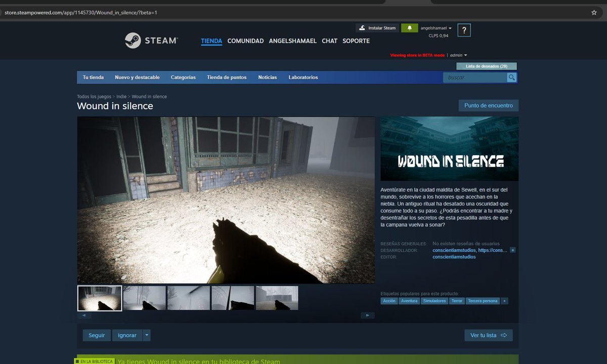Viewport: 607px width, 364px height.
Task: Click Acción tag
Action: coord(389,301)
